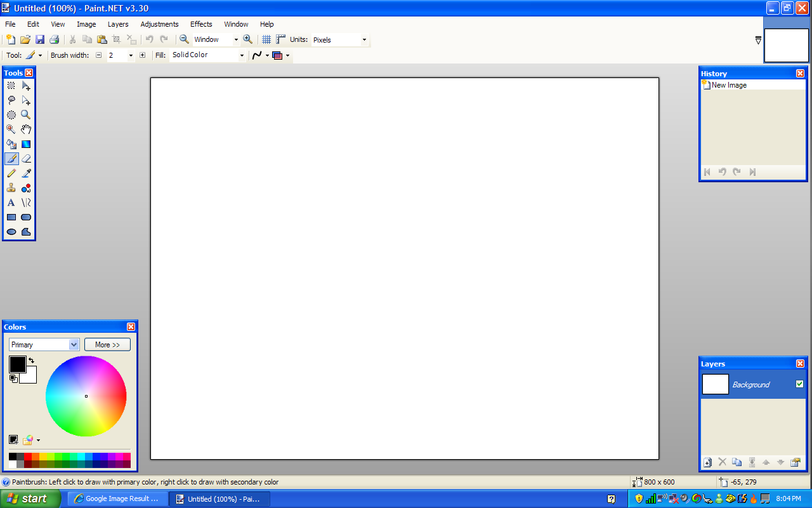Viewport: 812px width, 508px height.
Task: Select the Recolor tool
Action: [26, 188]
